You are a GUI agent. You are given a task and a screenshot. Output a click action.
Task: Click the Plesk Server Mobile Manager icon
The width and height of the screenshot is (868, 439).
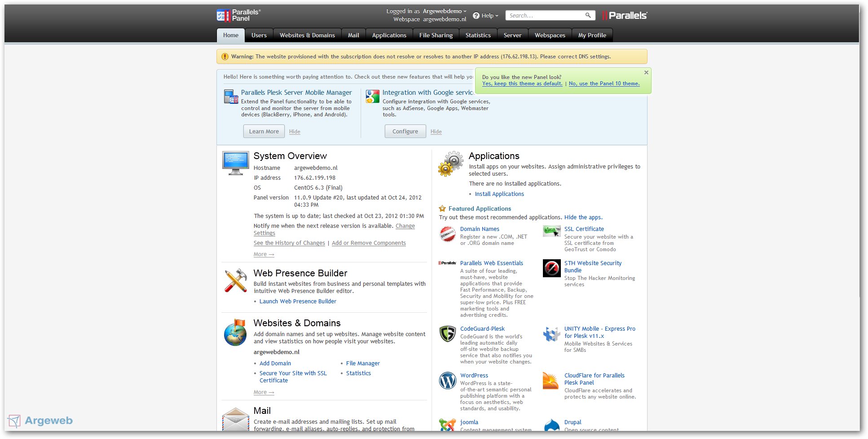click(x=231, y=96)
